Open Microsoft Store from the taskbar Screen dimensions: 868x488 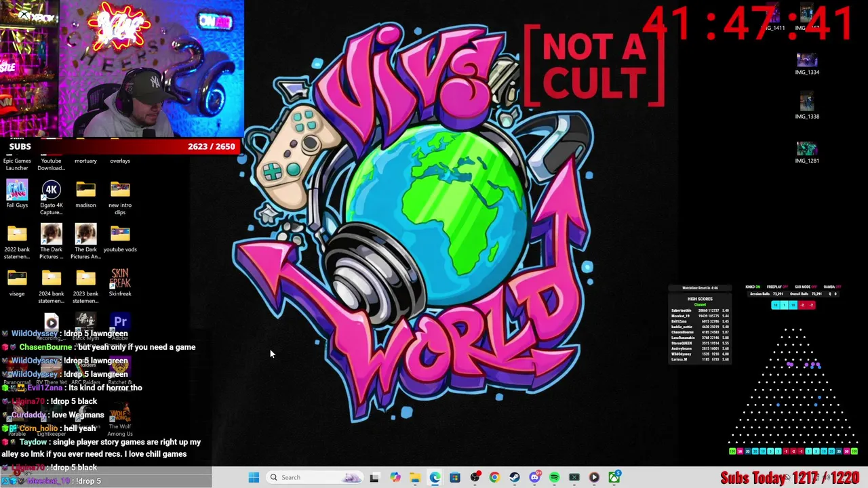(x=454, y=477)
